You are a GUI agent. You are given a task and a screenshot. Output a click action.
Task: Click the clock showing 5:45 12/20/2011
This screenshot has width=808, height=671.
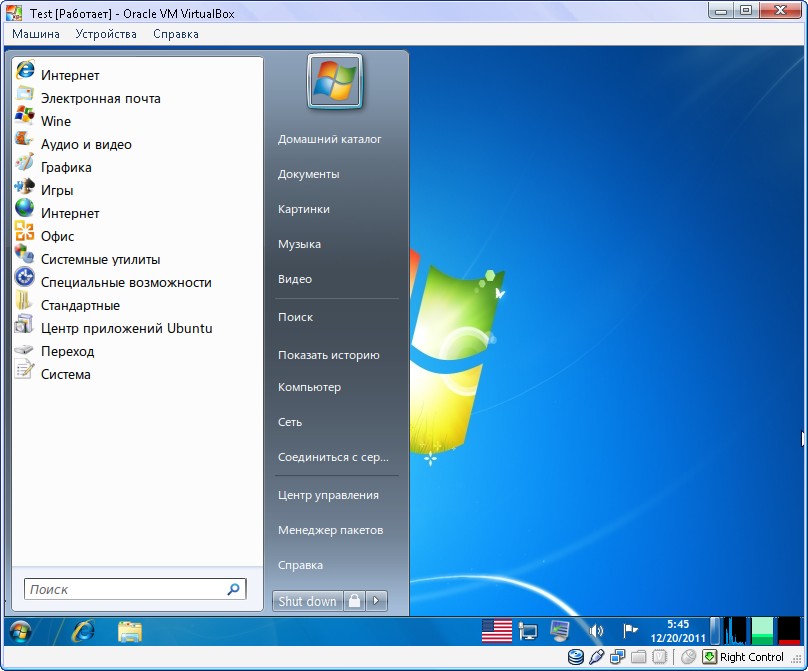coord(677,631)
